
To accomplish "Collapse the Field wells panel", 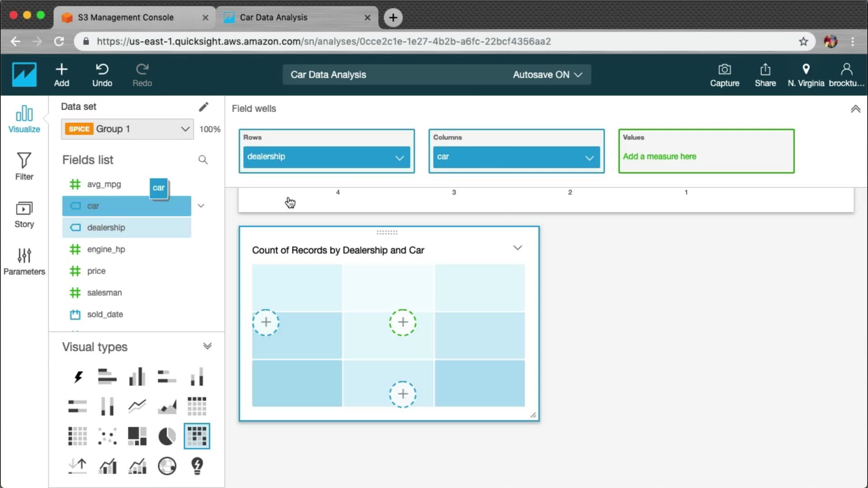I will click(855, 109).
